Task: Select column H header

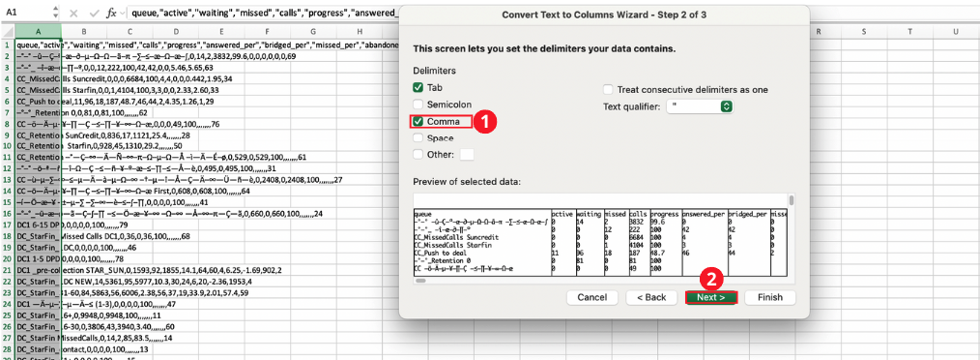Action: (x=360, y=32)
